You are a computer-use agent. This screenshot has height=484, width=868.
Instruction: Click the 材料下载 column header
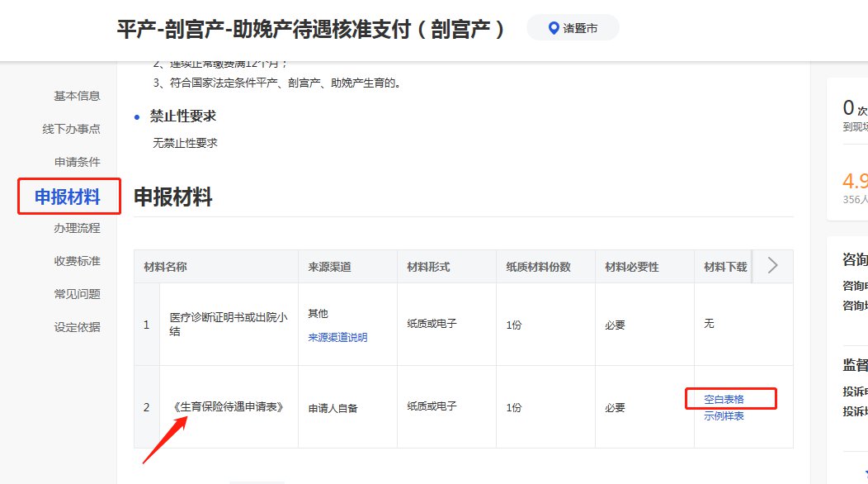(x=724, y=267)
